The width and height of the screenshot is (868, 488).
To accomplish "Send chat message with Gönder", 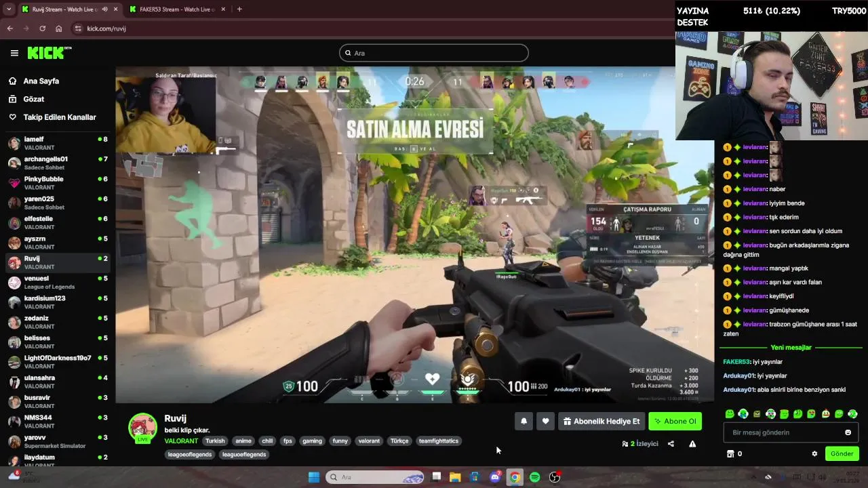I will click(x=842, y=453).
